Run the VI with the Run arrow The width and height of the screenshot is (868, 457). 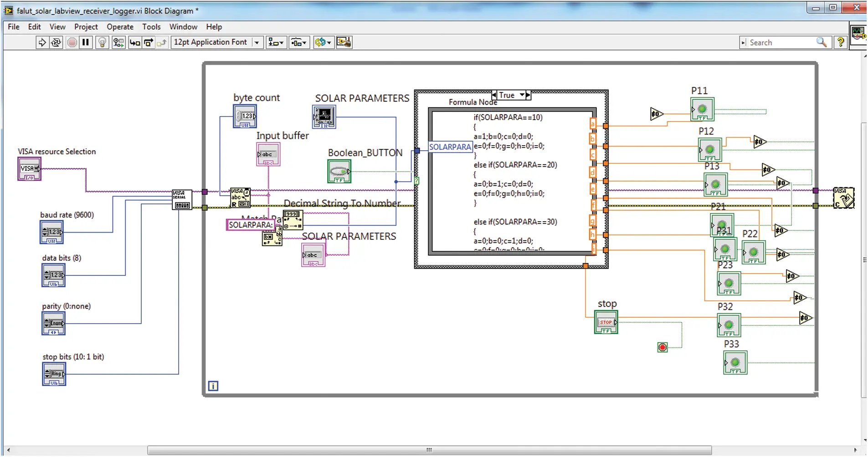(42, 42)
